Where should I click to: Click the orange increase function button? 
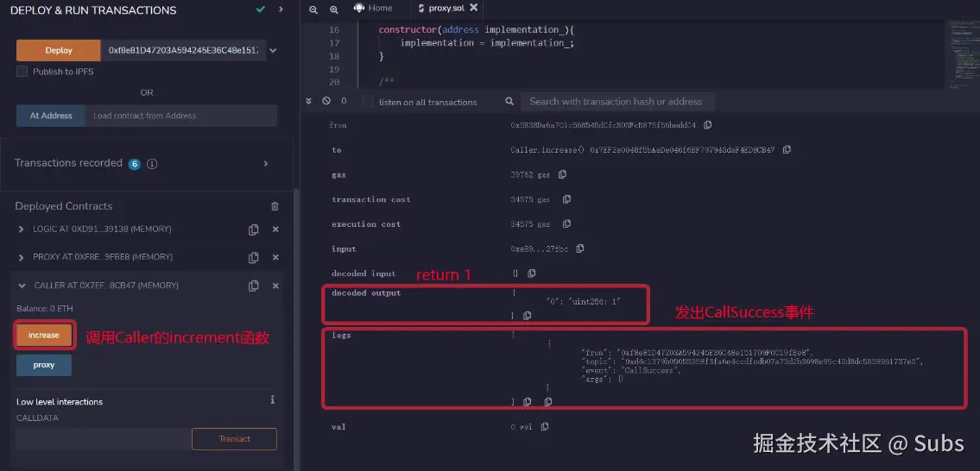pyautogui.click(x=44, y=335)
